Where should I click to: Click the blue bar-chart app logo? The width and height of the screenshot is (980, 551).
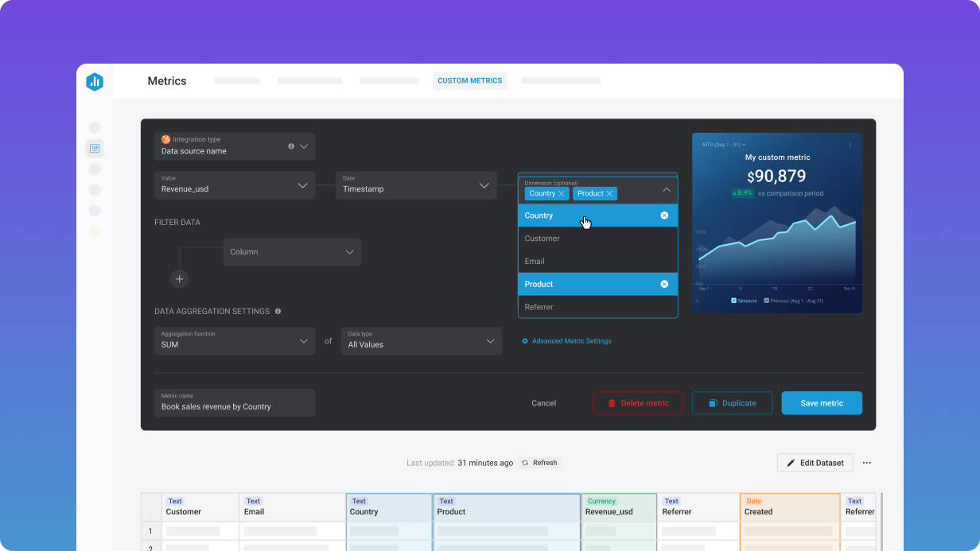point(95,82)
